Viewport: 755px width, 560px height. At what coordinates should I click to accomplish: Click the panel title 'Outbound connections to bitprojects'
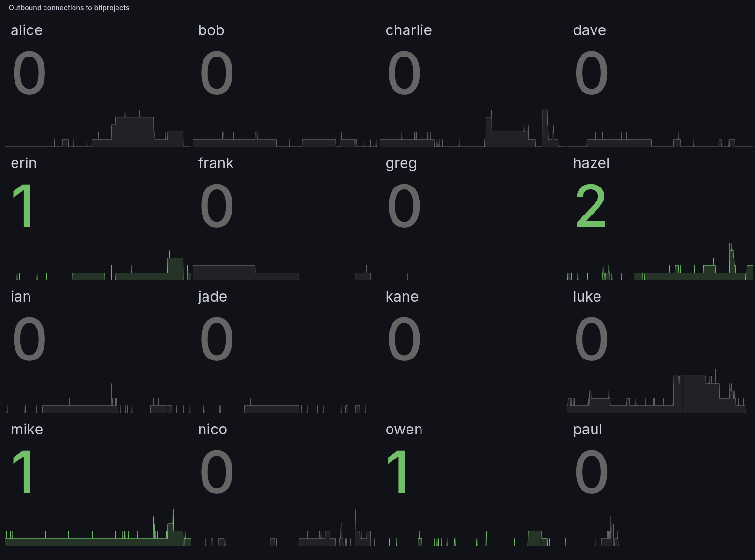pyautogui.click(x=69, y=8)
